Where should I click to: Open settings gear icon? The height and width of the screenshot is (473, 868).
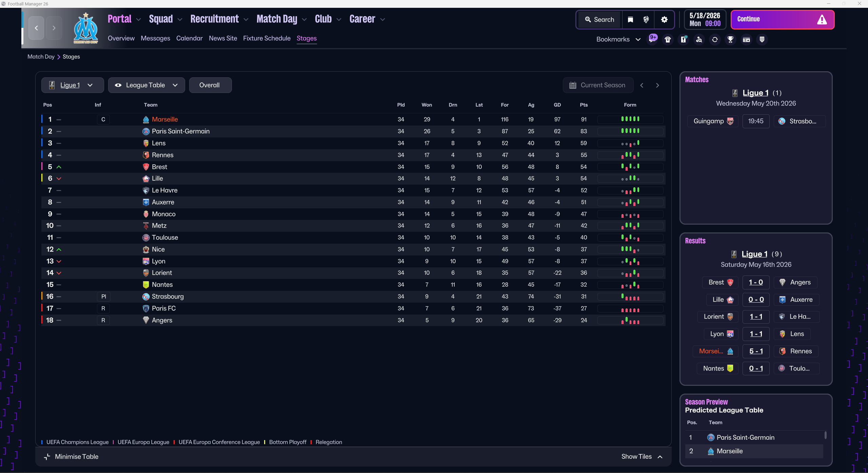[664, 20]
